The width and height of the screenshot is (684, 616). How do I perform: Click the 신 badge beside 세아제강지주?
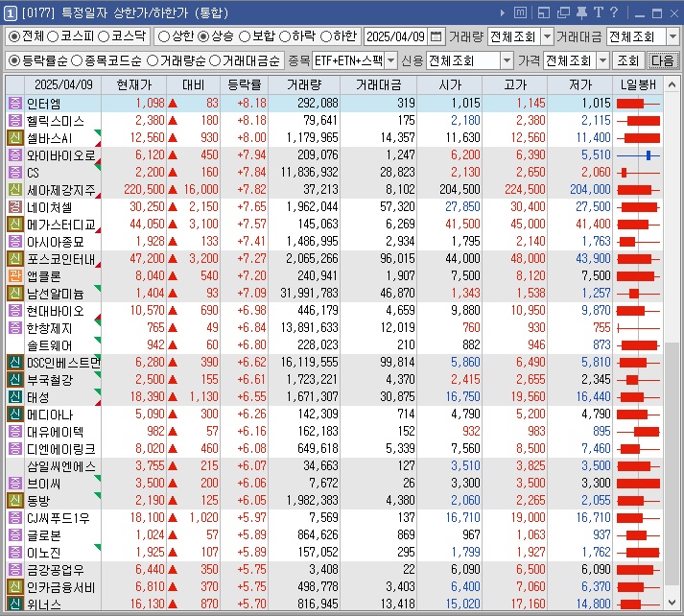coord(14,190)
